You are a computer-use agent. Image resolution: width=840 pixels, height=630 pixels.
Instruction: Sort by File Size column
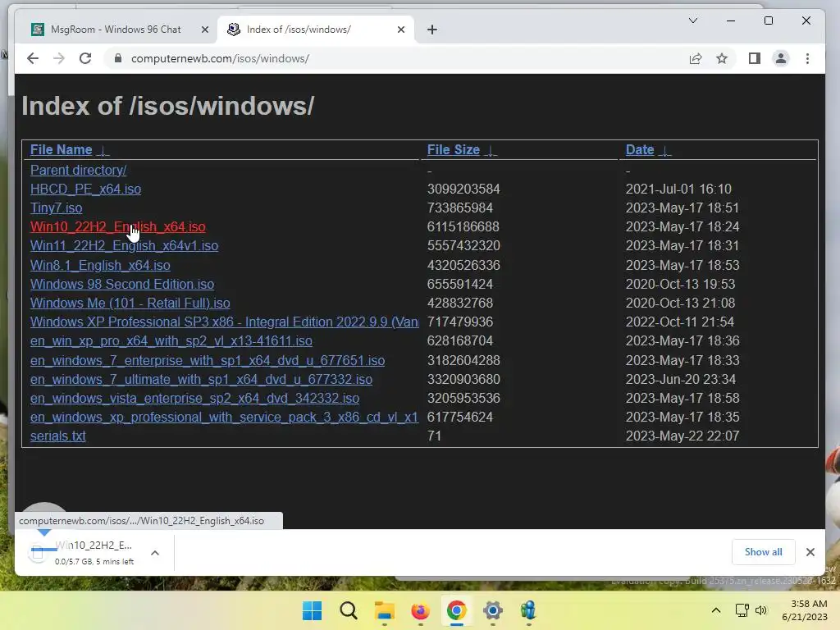(461, 150)
